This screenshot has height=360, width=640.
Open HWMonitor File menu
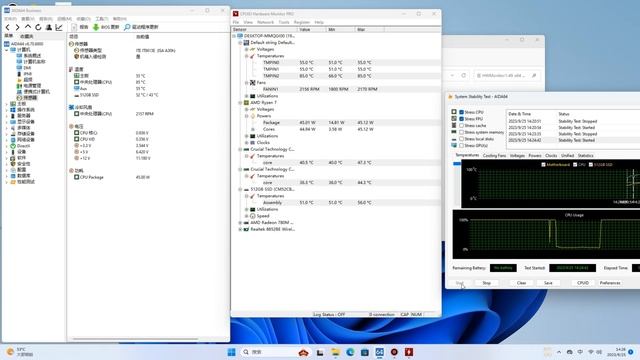236,22
